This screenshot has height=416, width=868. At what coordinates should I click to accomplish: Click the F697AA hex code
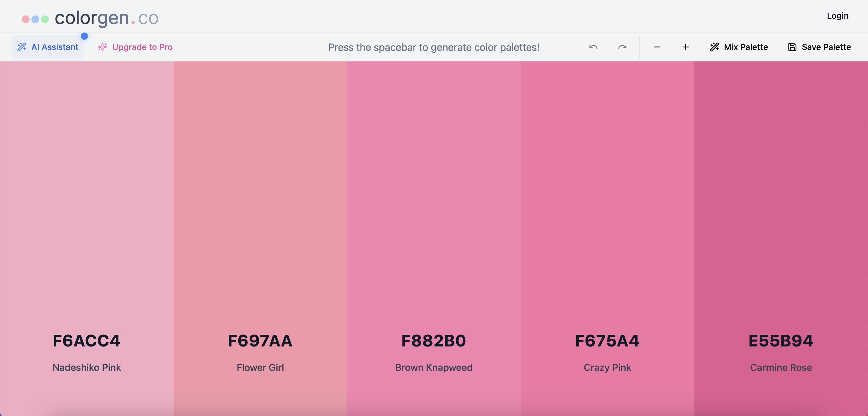tap(260, 341)
